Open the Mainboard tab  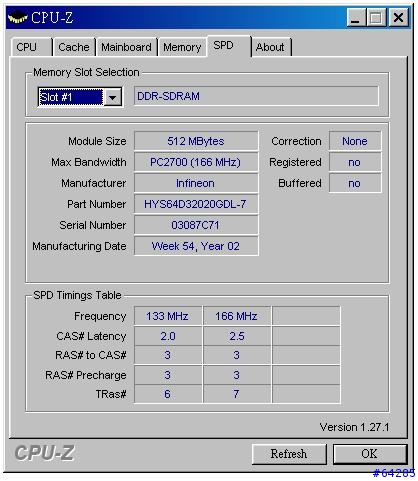pyautogui.click(x=126, y=47)
